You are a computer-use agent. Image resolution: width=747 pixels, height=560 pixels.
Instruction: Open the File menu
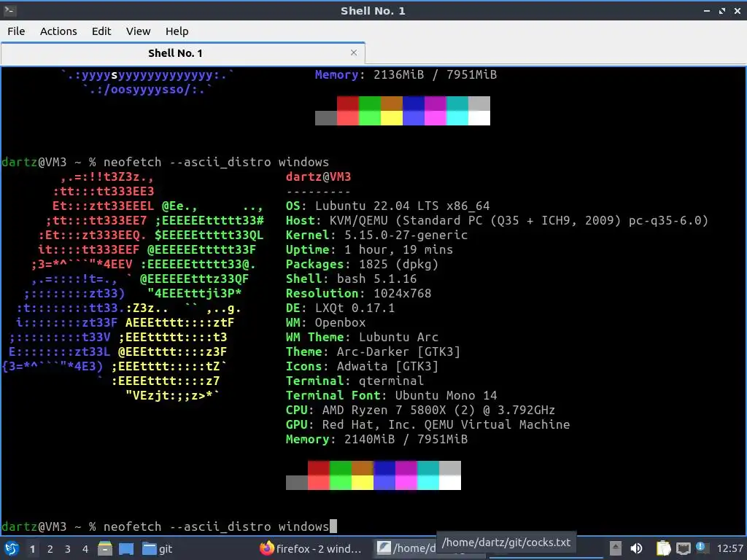coord(16,31)
